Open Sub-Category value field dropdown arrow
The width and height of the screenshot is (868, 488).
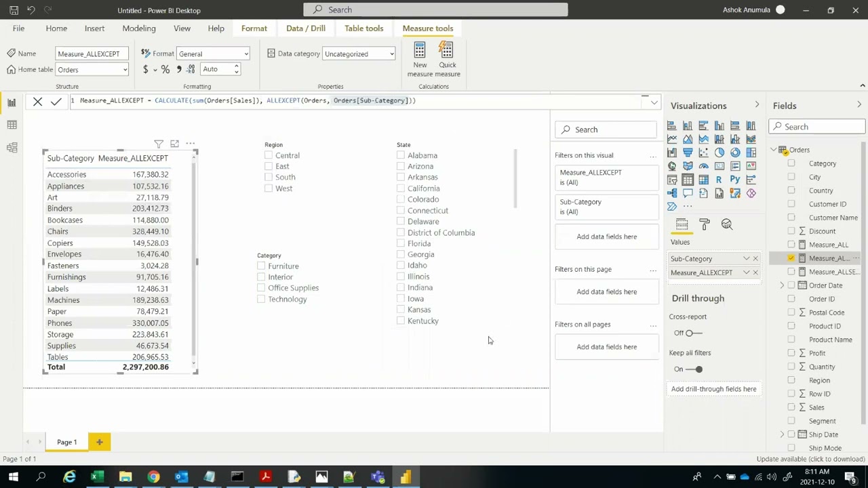746,259
